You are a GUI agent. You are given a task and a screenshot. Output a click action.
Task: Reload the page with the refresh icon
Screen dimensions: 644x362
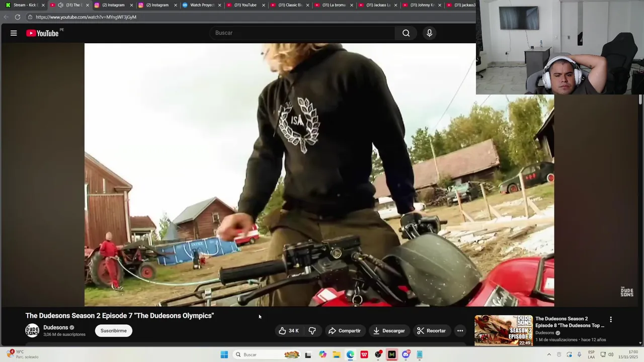(x=18, y=17)
